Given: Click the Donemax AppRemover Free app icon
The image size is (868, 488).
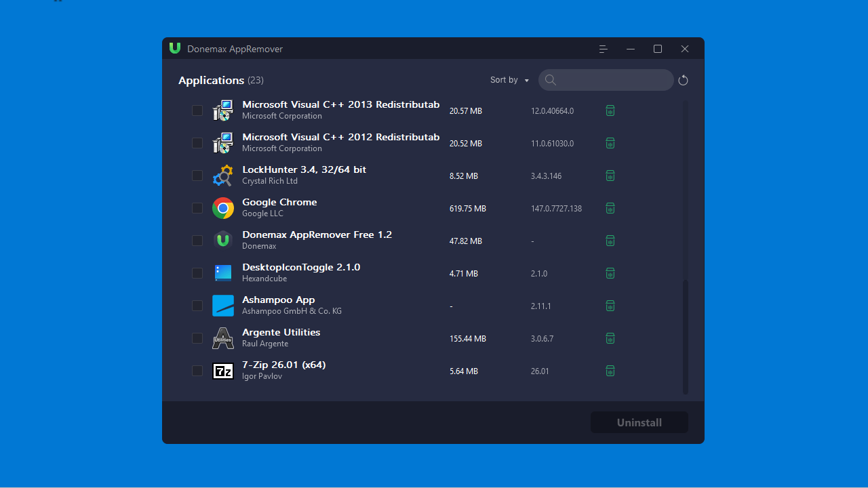Looking at the screenshot, I should pos(223,241).
